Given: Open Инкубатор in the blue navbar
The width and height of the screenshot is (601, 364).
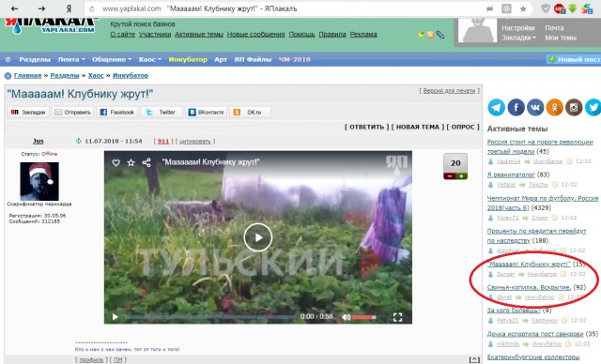Looking at the screenshot, I should (x=188, y=59).
